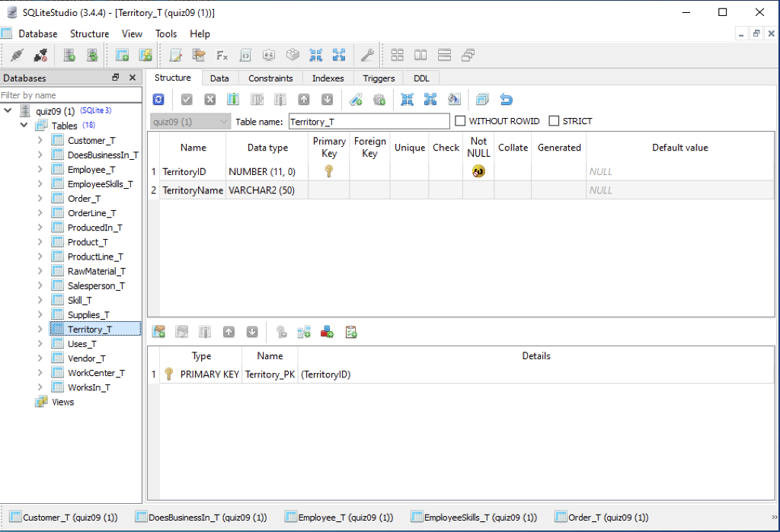The height and width of the screenshot is (532, 780).
Task: Click the Add table constraint icon
Action: tap(158, 332)
